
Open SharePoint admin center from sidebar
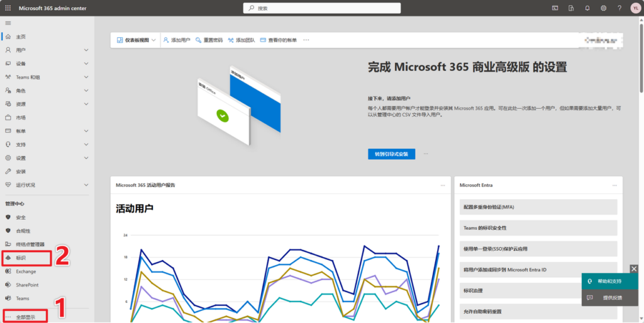coord(27,285)
